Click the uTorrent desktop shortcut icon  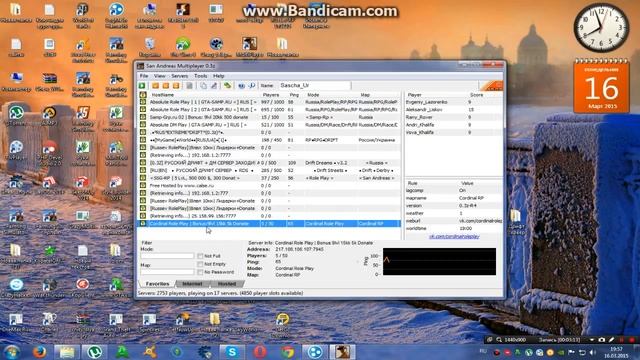(x=16, y=116)
